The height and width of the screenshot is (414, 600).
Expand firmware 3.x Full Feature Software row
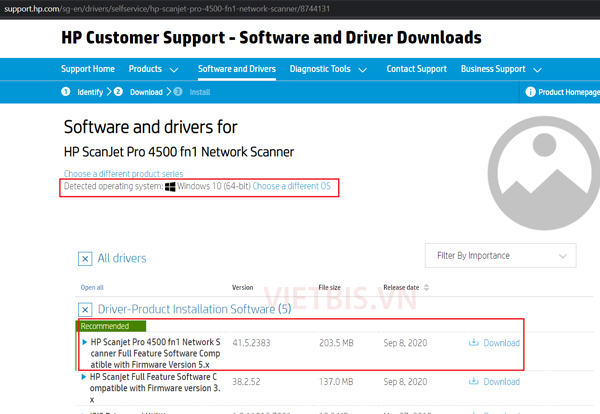point(84,377)
